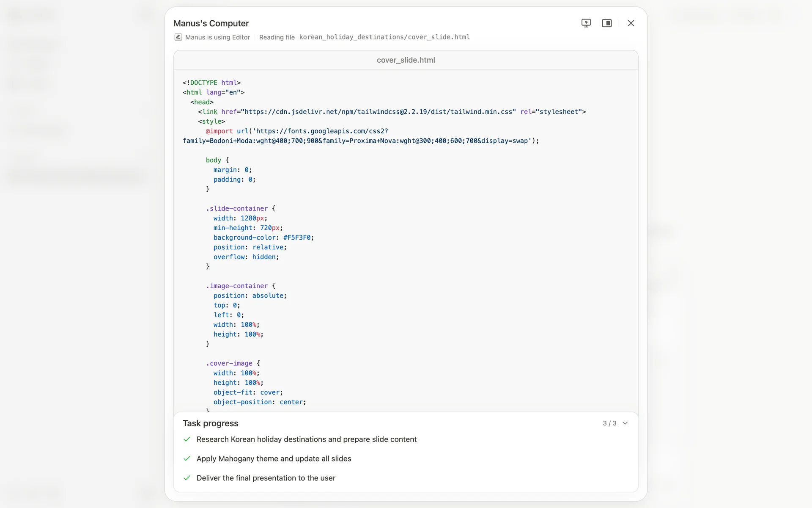
Task: Toggle the side panel layout icon
Action: point(606,23)
